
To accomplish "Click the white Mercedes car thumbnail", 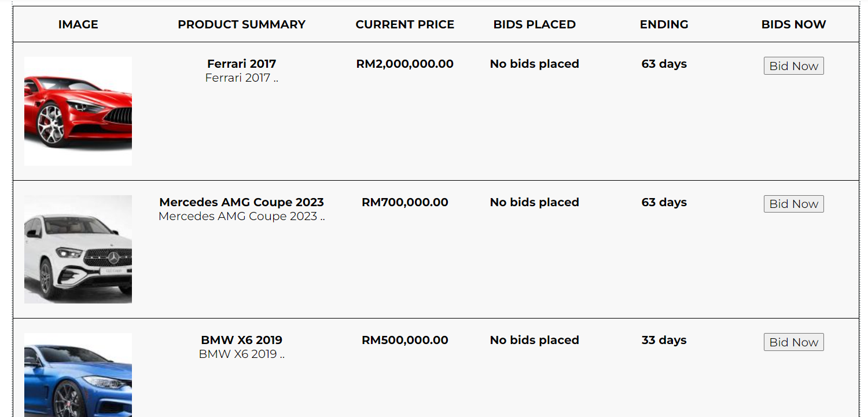I will coord(78,249).
